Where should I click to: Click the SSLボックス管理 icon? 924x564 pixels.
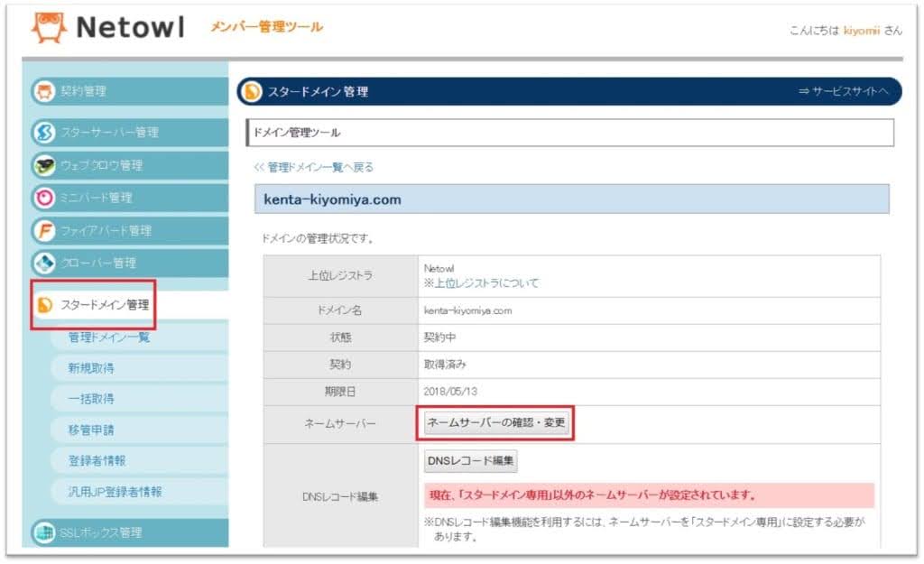tap(44, 532)
